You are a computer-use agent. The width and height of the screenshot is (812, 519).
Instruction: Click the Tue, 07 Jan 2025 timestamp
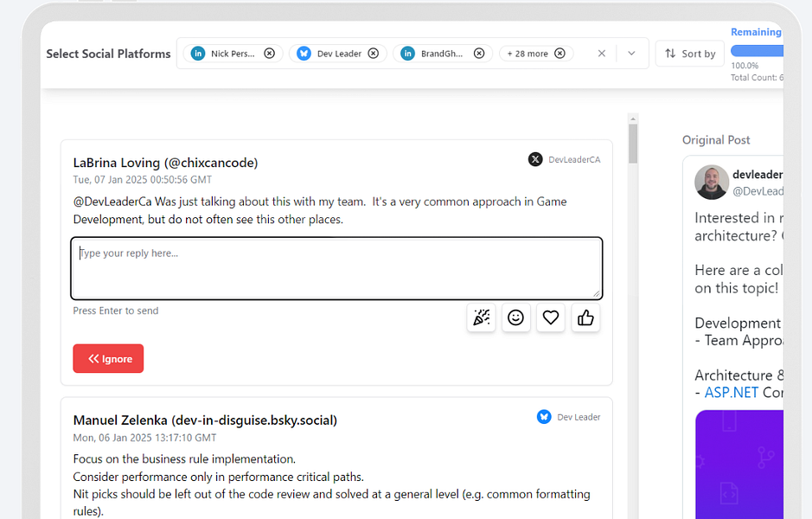(x=143, y=180)
